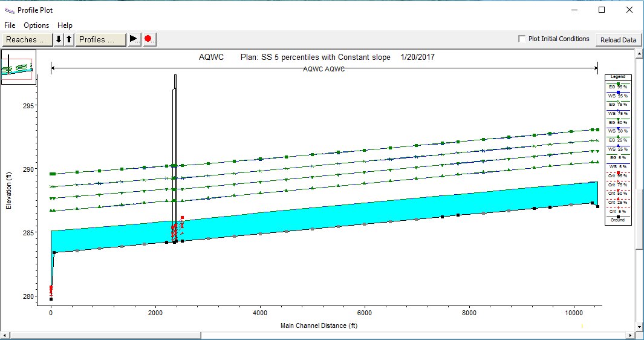
Task: Click the Legend header label
Action: pyautogui.click(x=618, y=76)
